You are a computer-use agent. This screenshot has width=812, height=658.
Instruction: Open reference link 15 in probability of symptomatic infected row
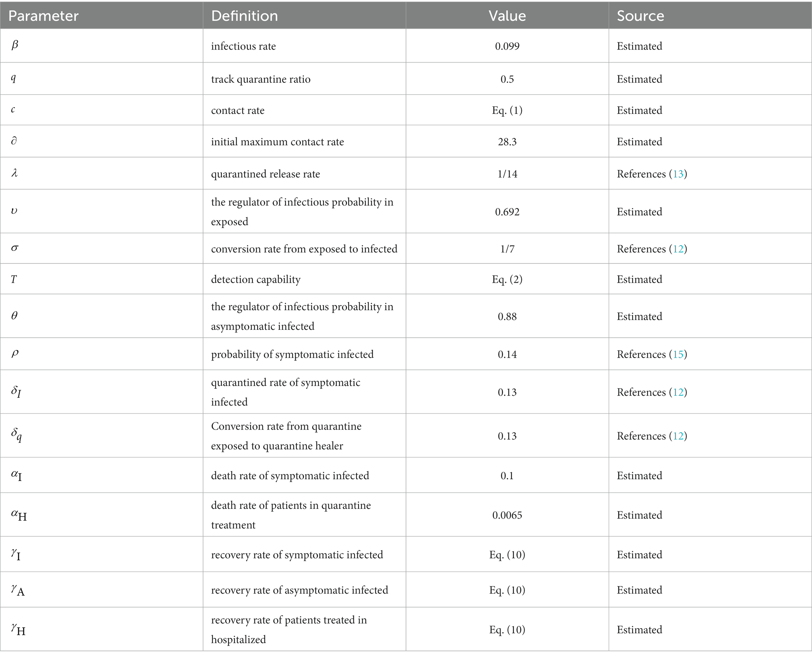[x=678, y=354]
